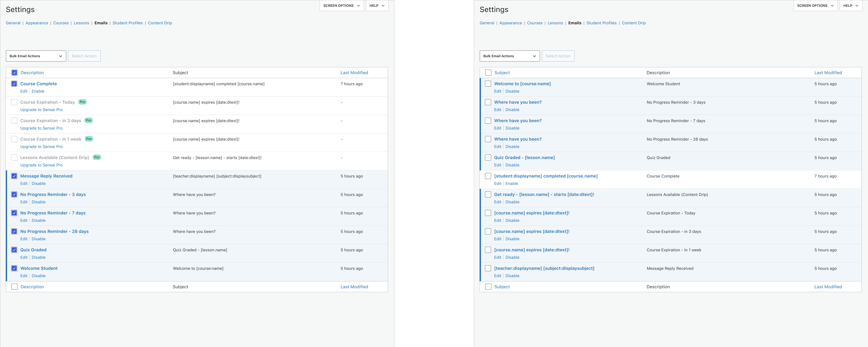
Task: Toggle the select-all Description checkbox
Action: [x=14, y=72]
